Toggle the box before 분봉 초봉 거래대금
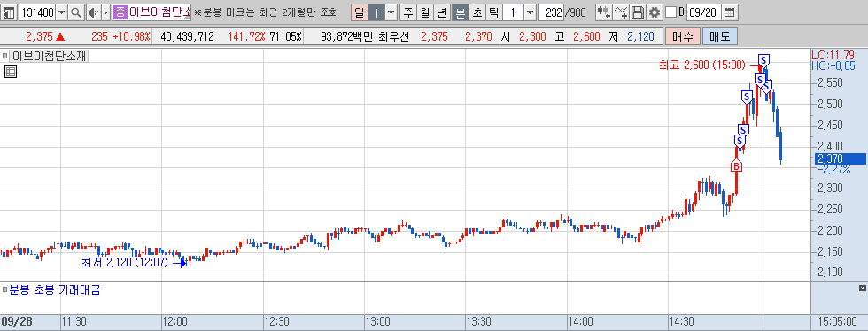Screen dimensions: 868x331 5,289
